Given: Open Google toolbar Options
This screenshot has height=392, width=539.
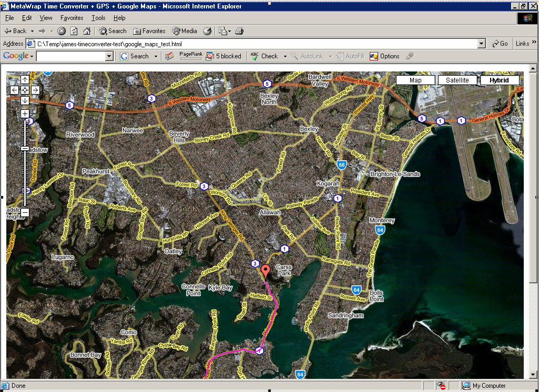Looking at the screenshot, I should (384, 56).
